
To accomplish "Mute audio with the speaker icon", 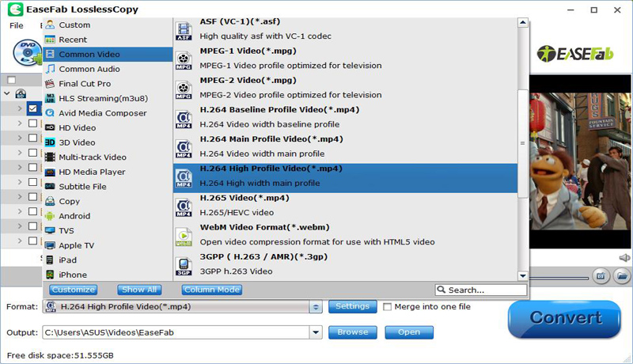I will [624, 257].
